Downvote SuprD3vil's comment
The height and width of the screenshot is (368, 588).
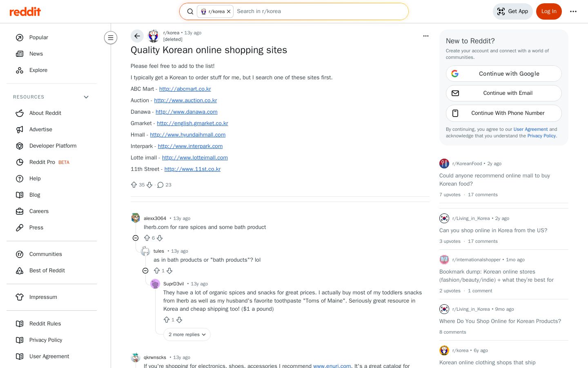click(179, 320)
